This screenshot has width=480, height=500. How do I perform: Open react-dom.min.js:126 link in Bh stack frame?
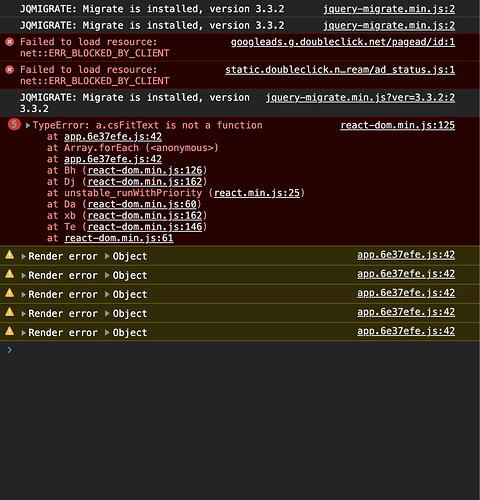click(x=145, y=170)
